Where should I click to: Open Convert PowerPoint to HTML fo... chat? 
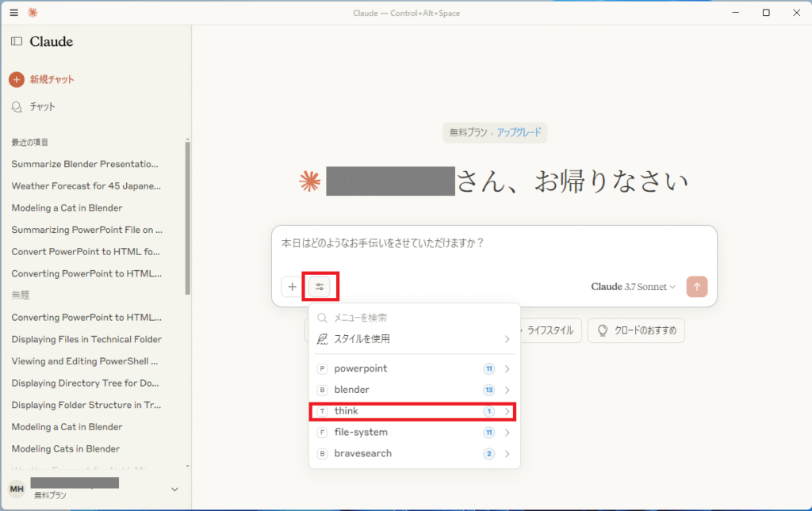pos(86,251)
